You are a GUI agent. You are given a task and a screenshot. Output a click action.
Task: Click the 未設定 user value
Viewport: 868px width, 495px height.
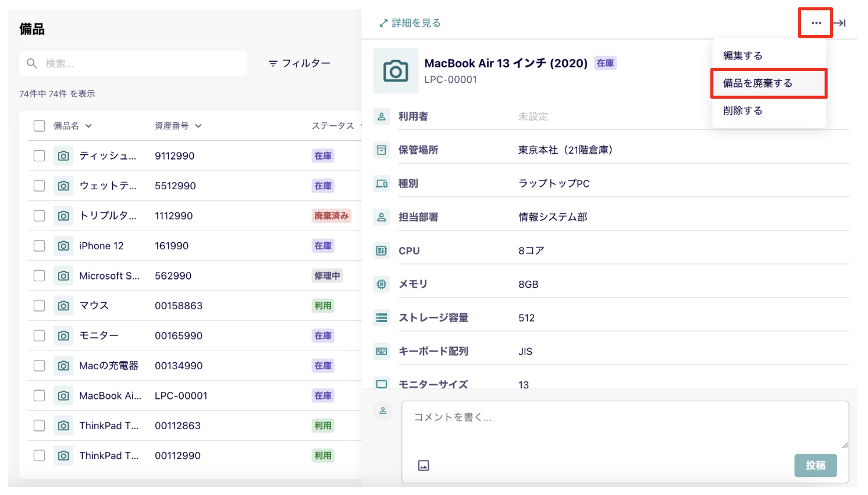click(x=533, y=116)
